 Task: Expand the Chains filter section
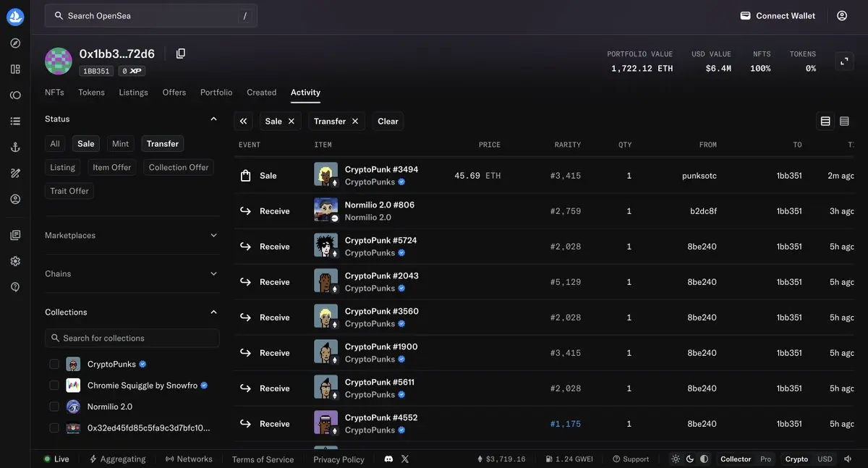coord(132,273)
